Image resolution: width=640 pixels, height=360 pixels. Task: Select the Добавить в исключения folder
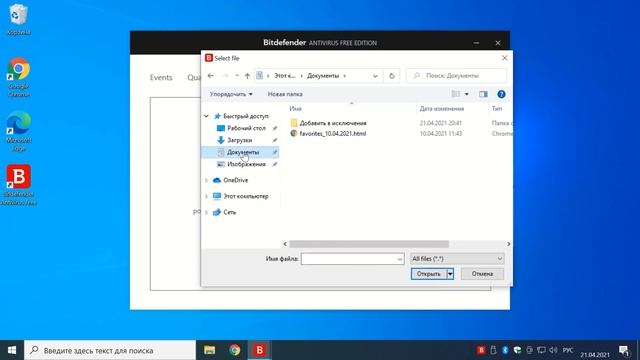point(333,123)
